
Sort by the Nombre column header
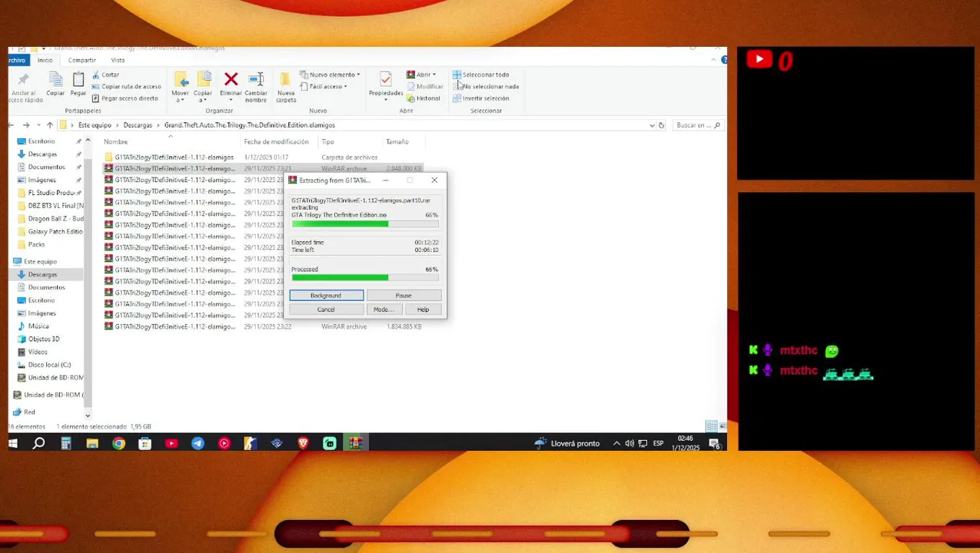point(115,141)
